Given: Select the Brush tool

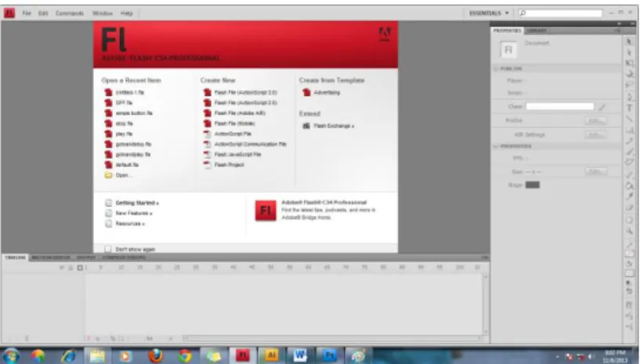Looking at the screenshot, I should pos(629,152).
